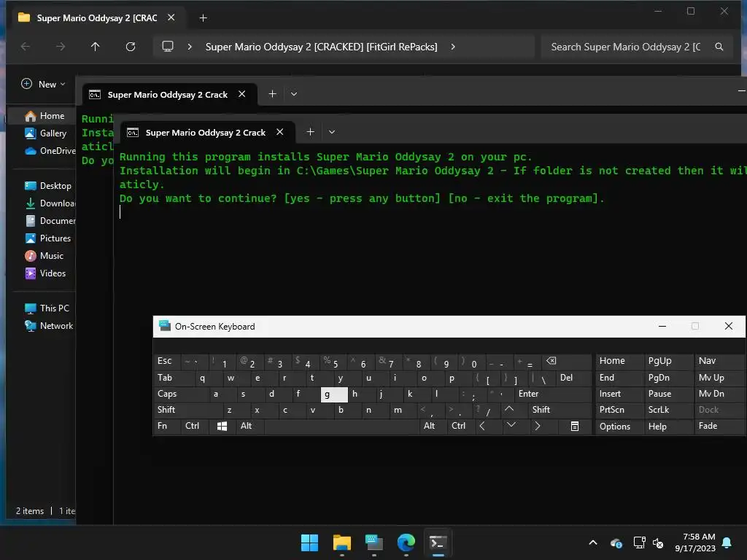Open the Windows Start menu
Image resolution: width=747 pixels, height=560 pixels.
tap(309, 542)
